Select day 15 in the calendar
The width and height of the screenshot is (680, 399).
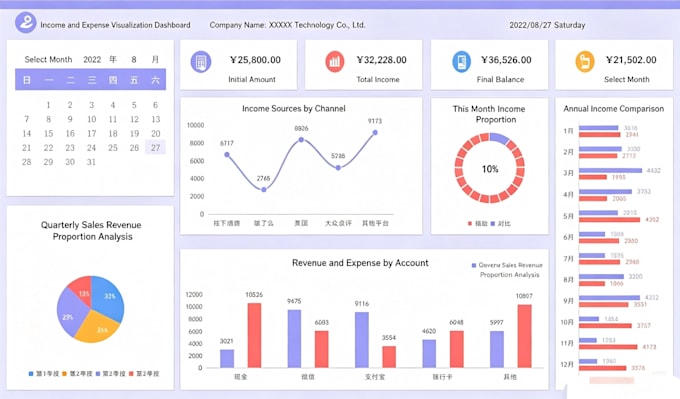pyautogui.click(x=48, y=134)
